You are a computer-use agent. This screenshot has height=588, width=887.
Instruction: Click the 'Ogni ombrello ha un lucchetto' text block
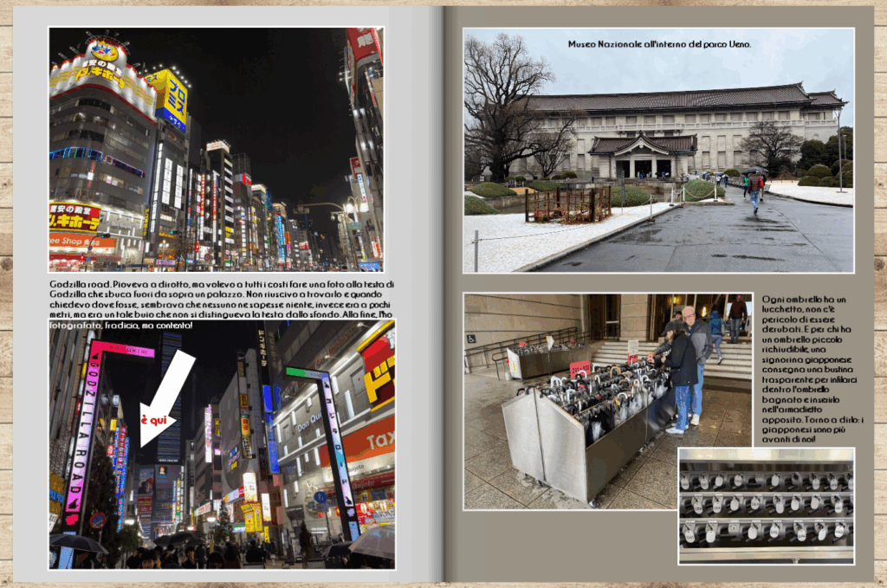point(813,369)
